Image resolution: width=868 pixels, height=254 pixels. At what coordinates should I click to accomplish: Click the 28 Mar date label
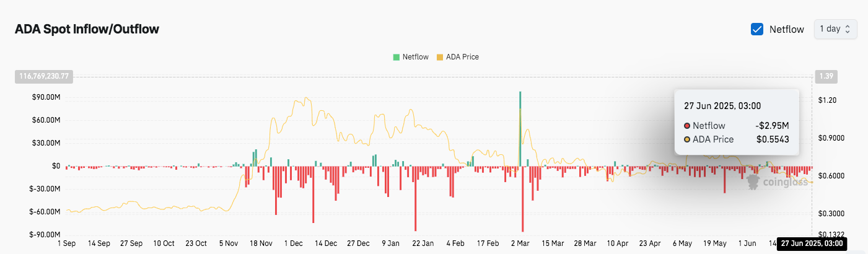click(x=585, y=243)
